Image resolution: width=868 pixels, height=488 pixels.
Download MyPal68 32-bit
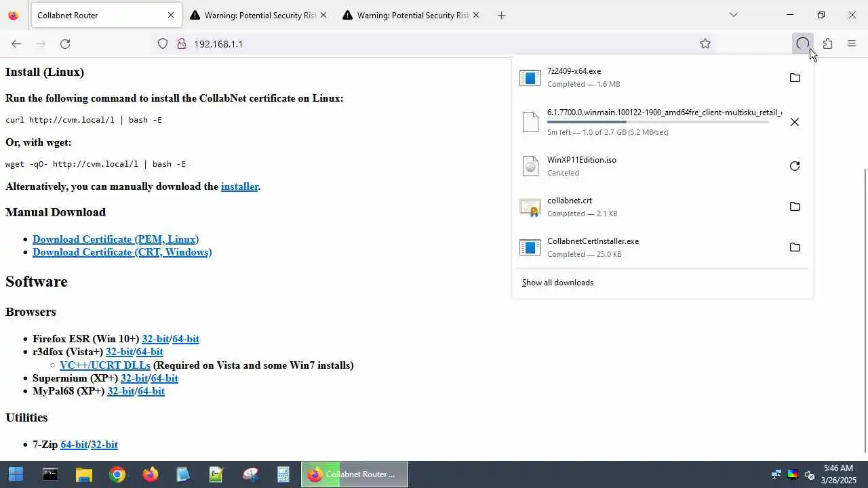coord(121,391)
